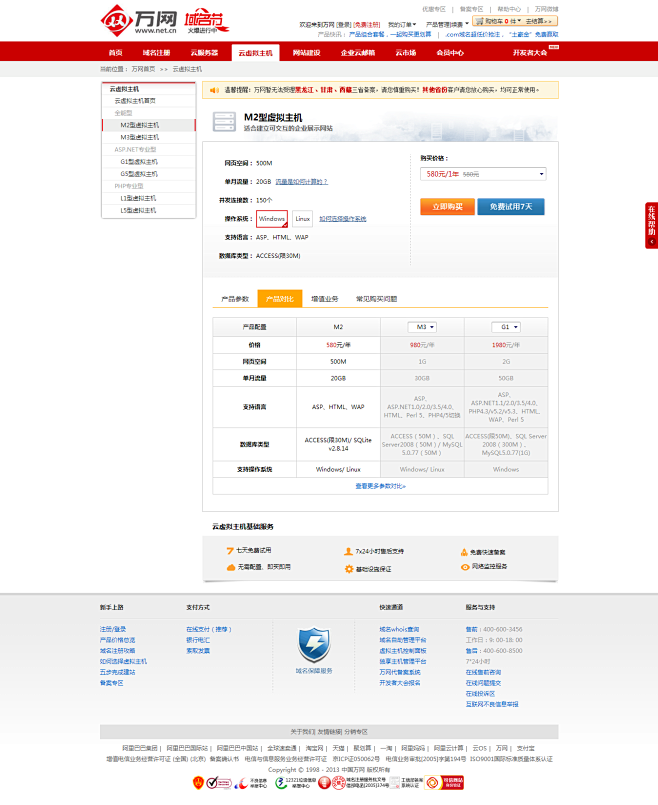Image resolution: width=658 pixels, height=805 pixels.
Task: Open 域名注册 in the main navigation
Action: (157, 52)
